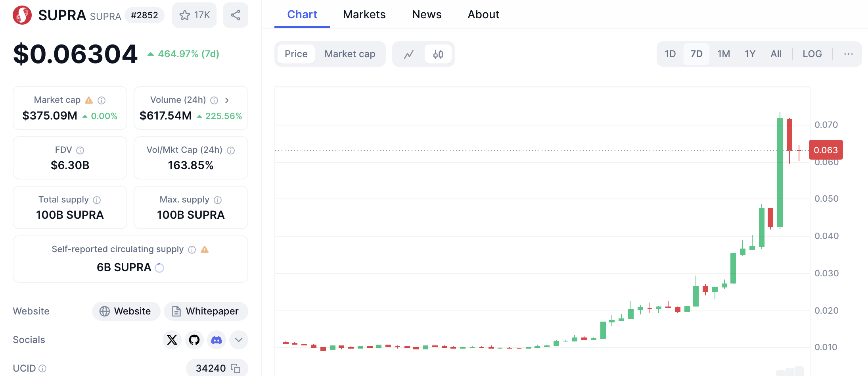
Task: Switch to the About tab
Action: coord(483,15)
